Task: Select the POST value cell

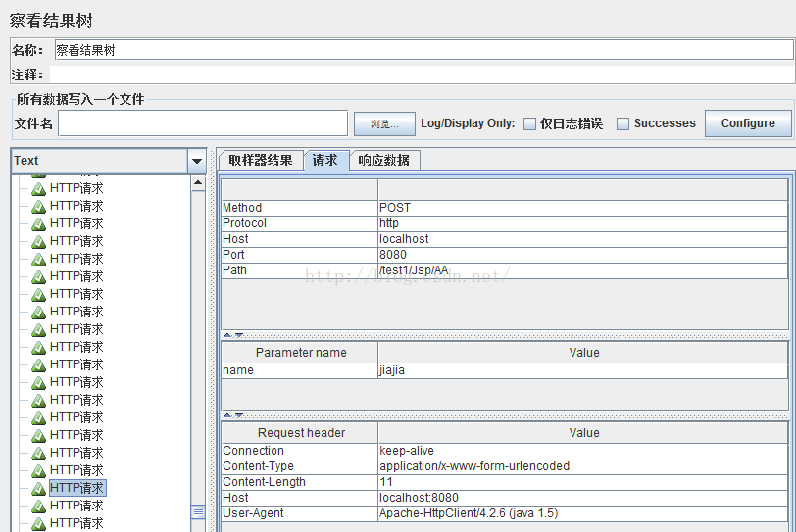Action: 582,208
